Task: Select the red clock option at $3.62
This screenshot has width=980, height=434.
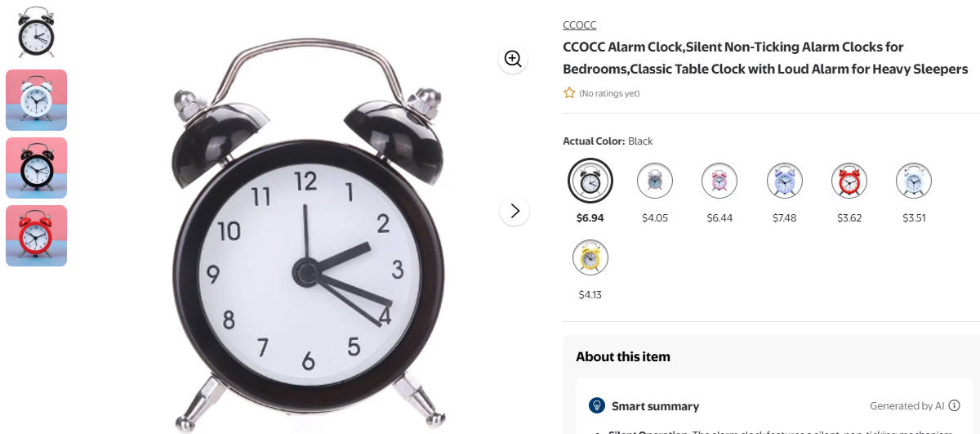Action: tap(849, 181)
